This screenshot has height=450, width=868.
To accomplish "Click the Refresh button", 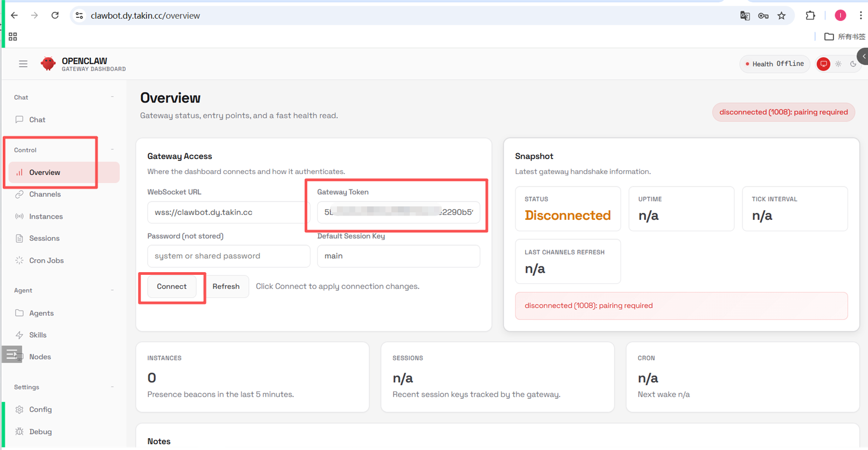I will (x=226, y=287).
